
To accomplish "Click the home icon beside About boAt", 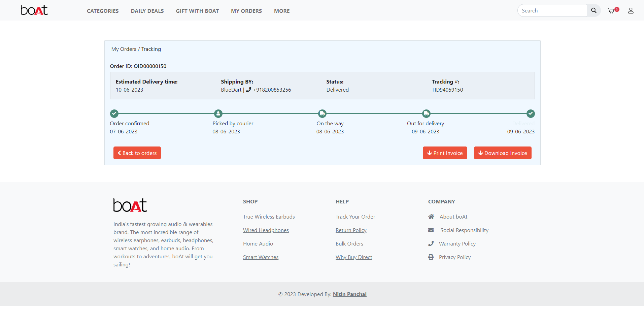I will click(431, 217).
